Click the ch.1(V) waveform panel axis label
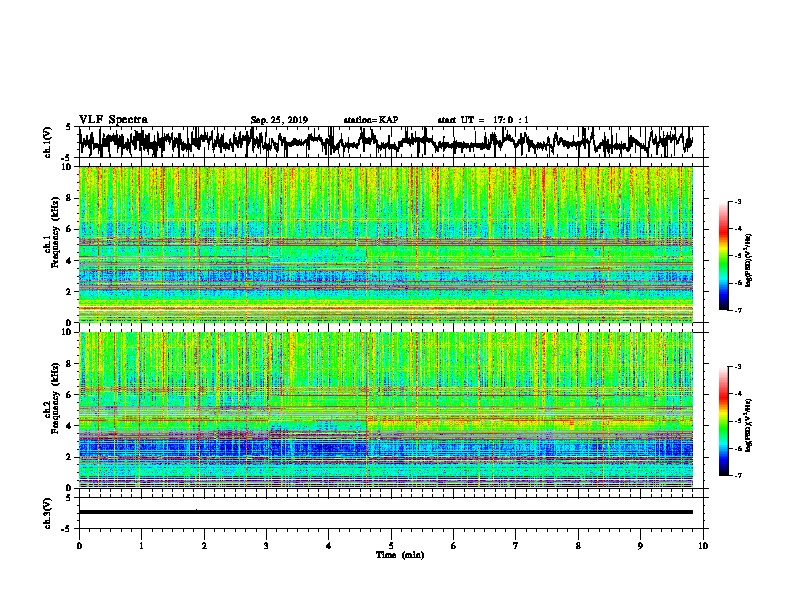 pyautogui.click(x=48, y=142)
